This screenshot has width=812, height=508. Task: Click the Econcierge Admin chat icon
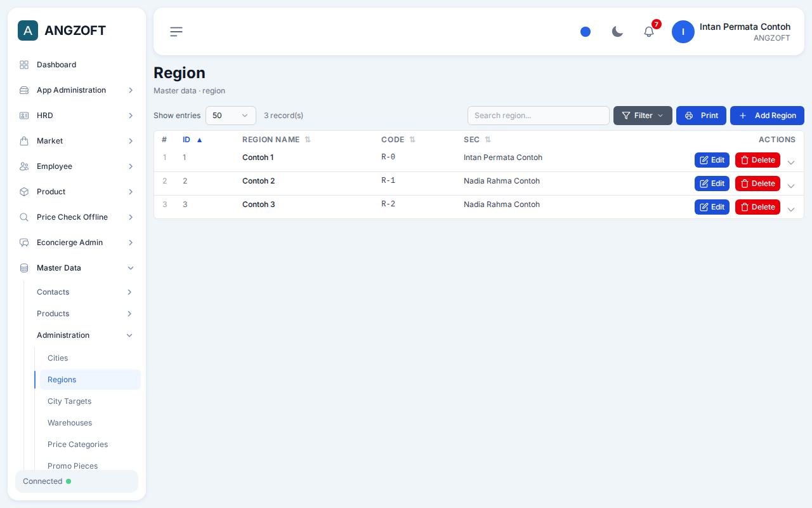click(24, 243)
